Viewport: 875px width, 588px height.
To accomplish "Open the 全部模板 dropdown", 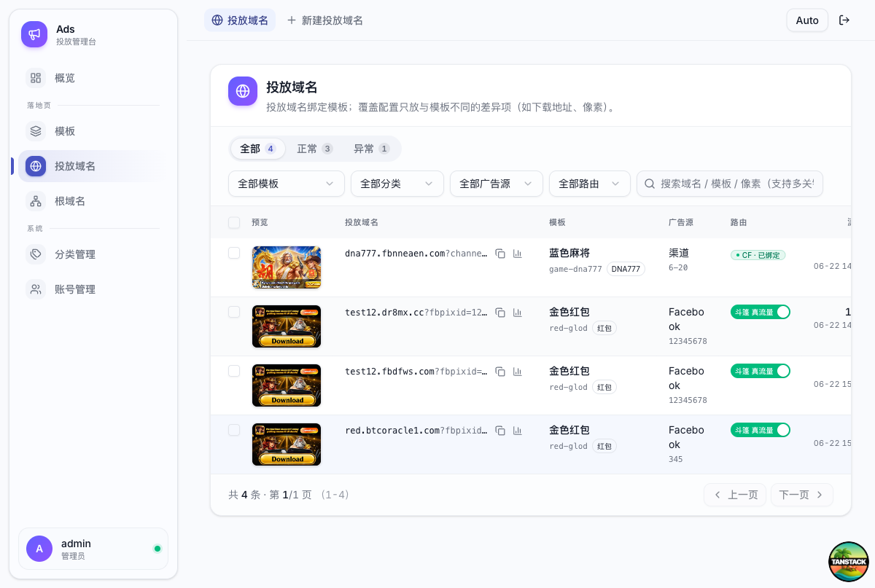I will [x=287, y=184].
